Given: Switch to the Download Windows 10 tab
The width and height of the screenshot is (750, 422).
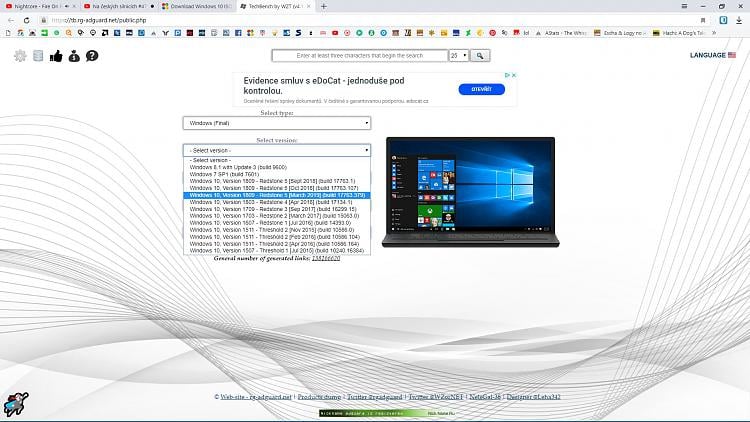Looking at the screenshot, I should pyautogui.click(x=196, y=6).
